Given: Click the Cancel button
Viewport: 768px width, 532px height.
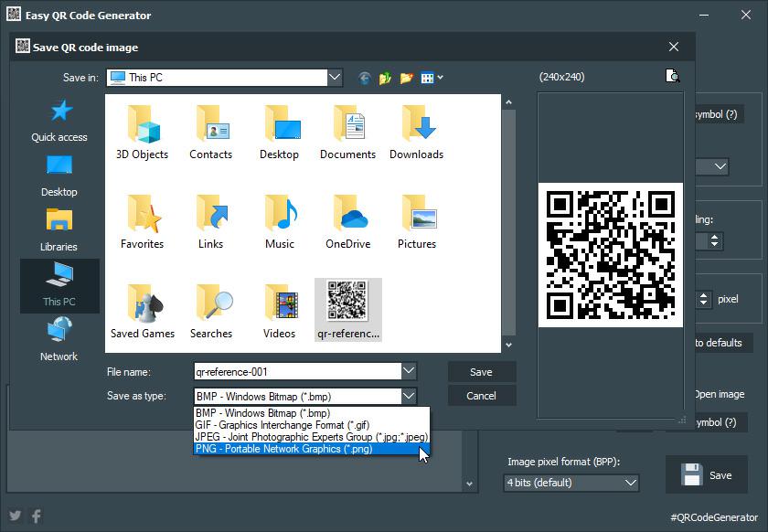Looking at the screenshot, I should tap(482, 395).
